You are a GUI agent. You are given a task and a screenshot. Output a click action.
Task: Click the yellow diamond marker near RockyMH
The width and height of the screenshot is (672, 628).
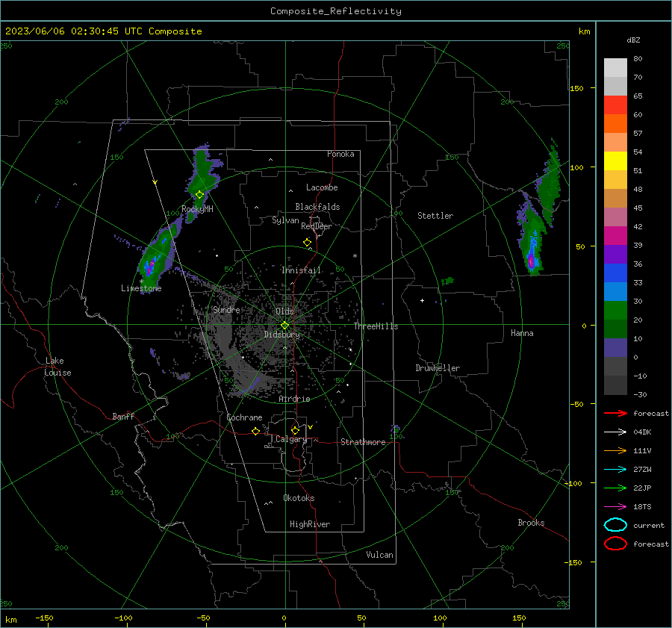[x=199, y=195]
